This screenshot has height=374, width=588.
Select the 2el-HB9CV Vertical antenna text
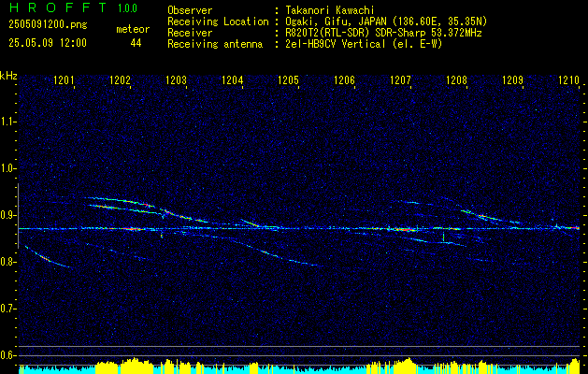(x=364, y=44)
